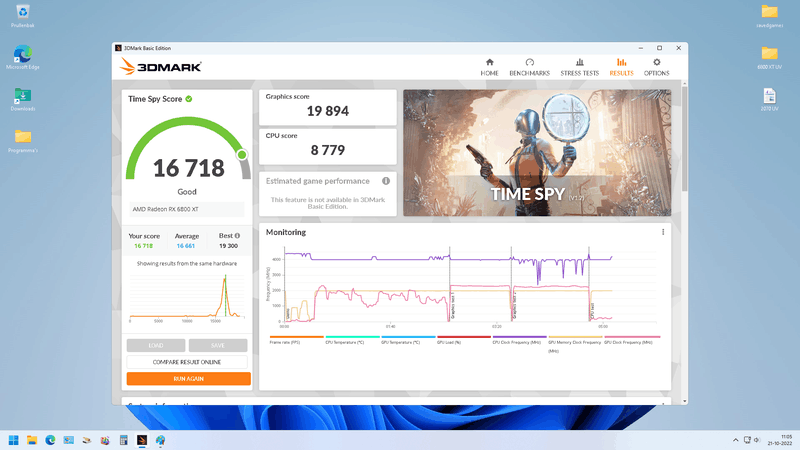This screenshot has height=450, width=800.
Task: Click the Average score value 16 661
Action: [x=186, y=246]
